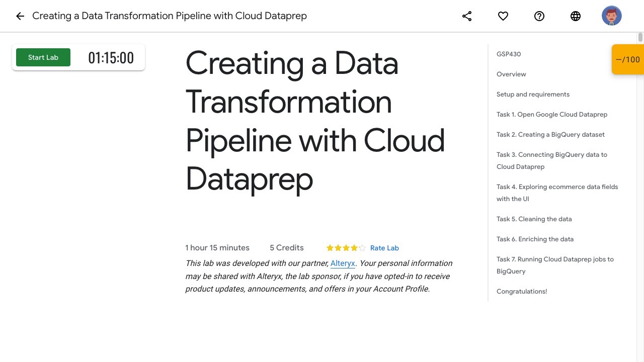644x362 pixels.
Task: Click the Rate Lab link
Action: [384, 248]
